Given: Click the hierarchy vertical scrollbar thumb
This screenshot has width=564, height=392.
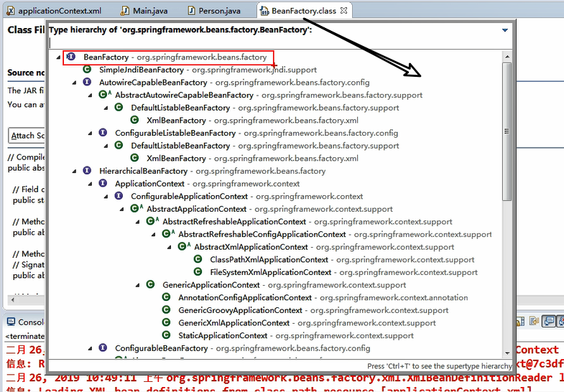Looking at the screenshot, I should [507, 131].
